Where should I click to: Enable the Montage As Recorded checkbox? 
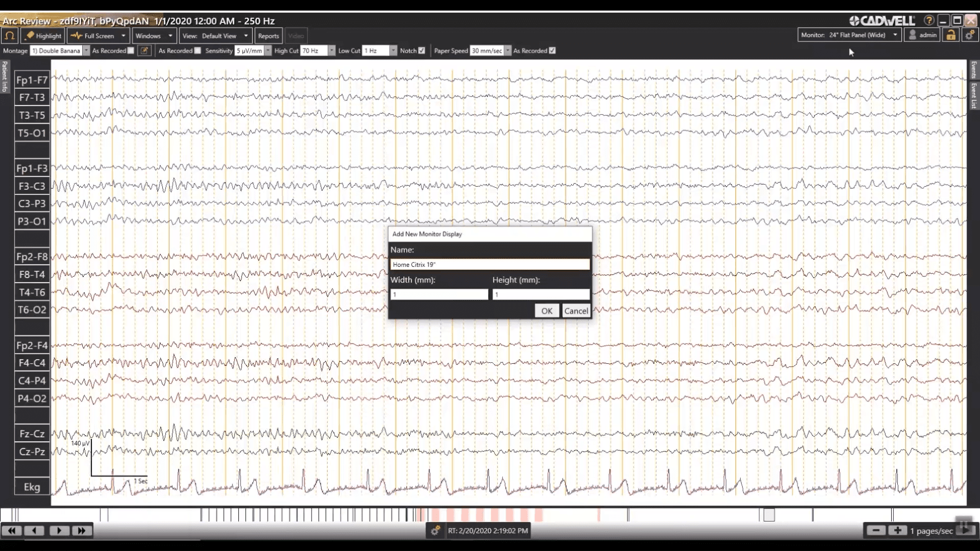(x=131, y=51)
